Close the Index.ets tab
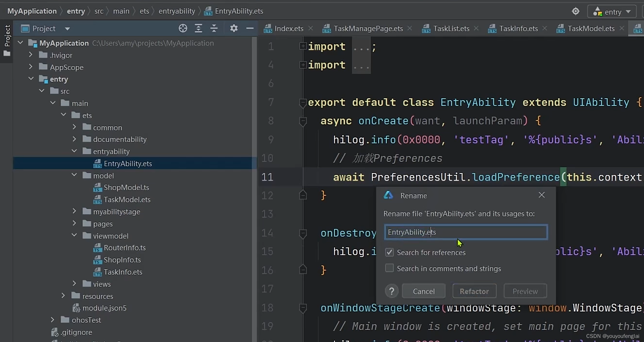This screenshot has width=644, height=342. [310, 28]
